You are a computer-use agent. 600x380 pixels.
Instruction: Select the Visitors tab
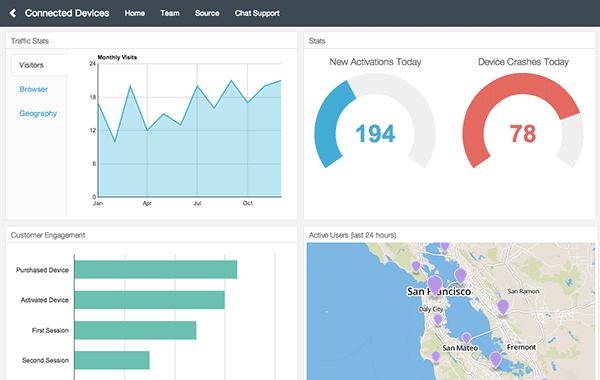click(x=38, y=65)
